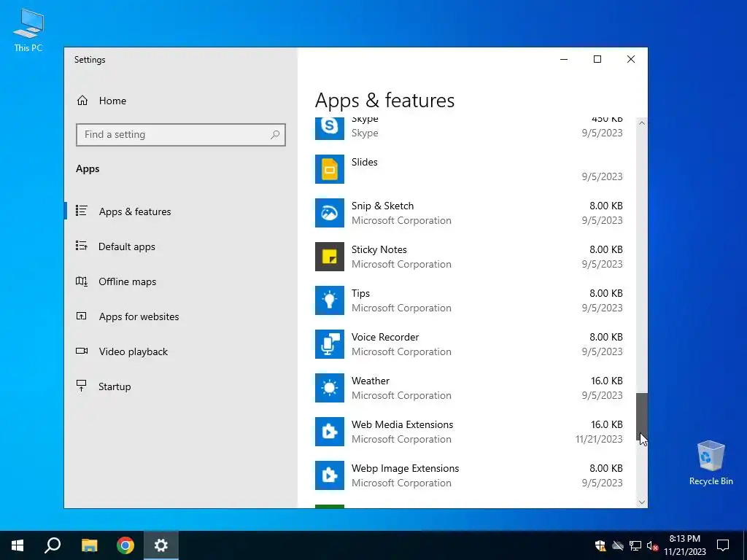Click the yellow Slides app icon

coord(329,169)
